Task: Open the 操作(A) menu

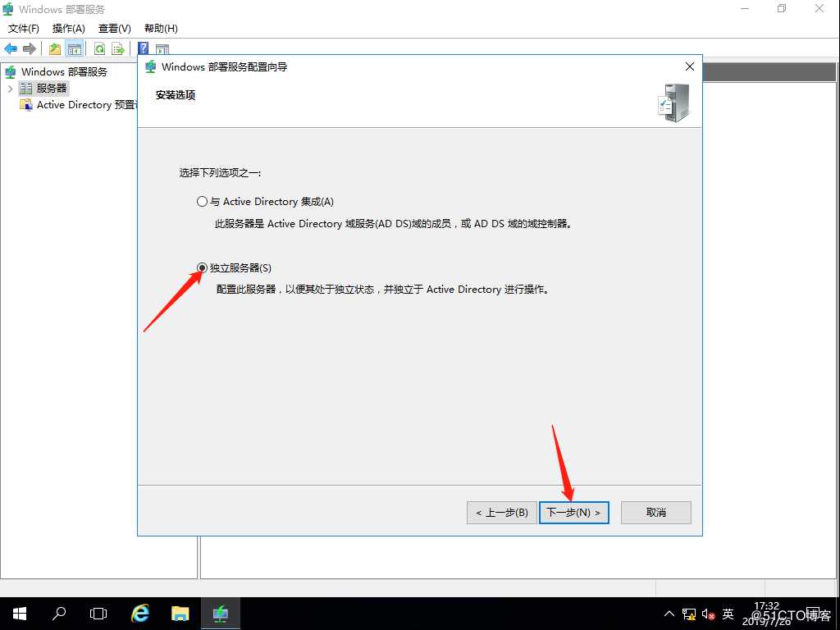Action: [69, 29]
